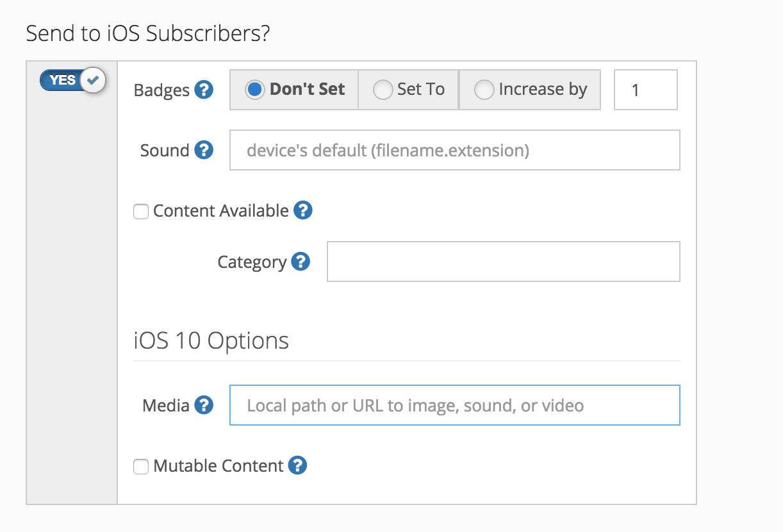
Task: Click into the Category text field
Action: pos(503,262)
